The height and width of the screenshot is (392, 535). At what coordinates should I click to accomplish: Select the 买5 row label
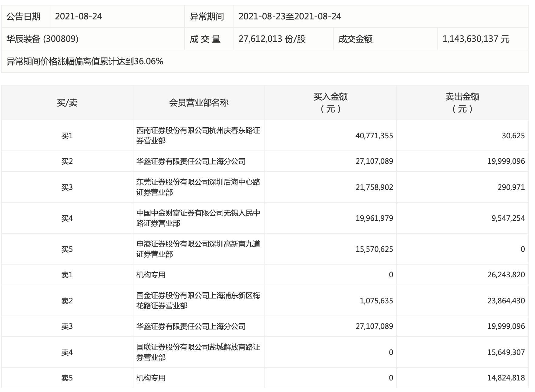pyautogui.click(x=67, y=249)
